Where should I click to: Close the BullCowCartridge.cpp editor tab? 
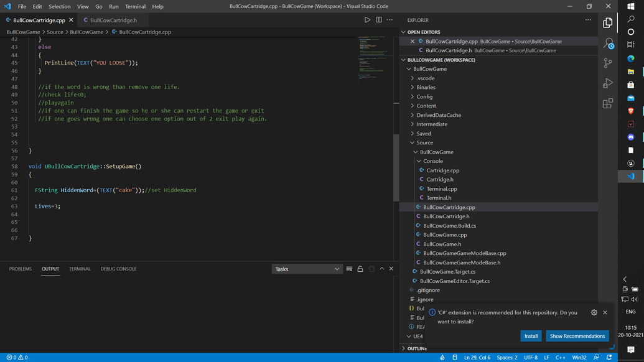point(71,20)
